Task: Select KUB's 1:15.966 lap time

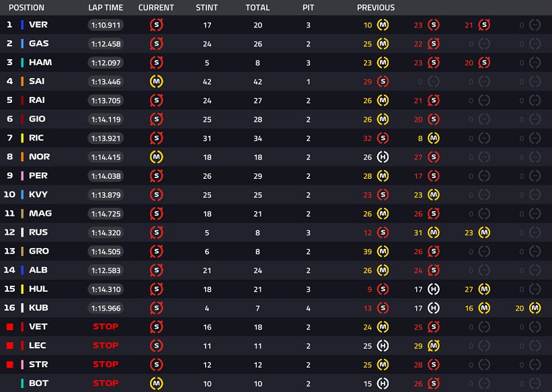Action: coord(106,308)
